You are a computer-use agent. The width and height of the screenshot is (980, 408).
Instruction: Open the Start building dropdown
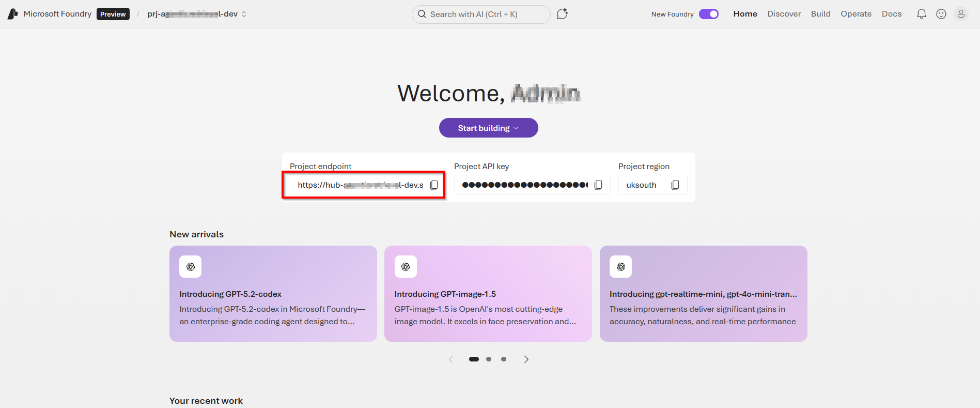pyautogui.click(x=488, y=128)
